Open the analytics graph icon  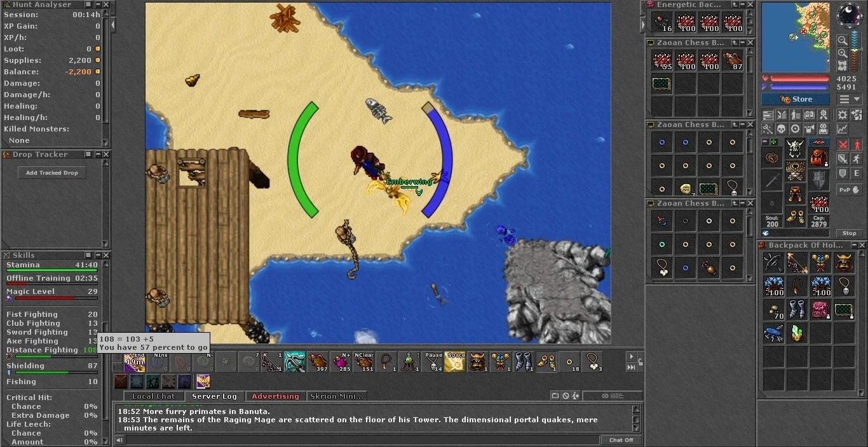tap(842, 129)
